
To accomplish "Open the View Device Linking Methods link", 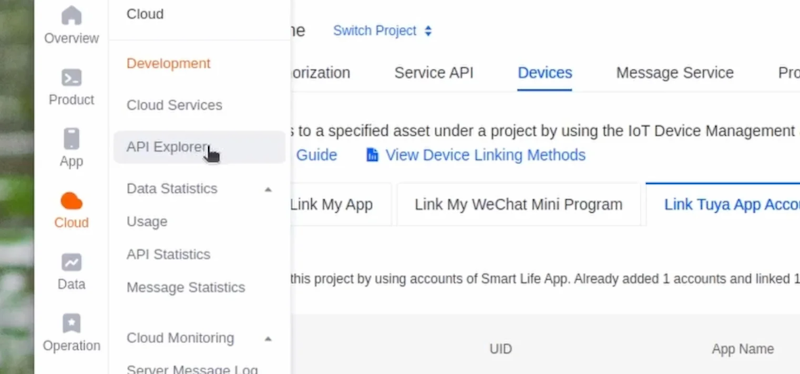I will (x=485, y=155).
